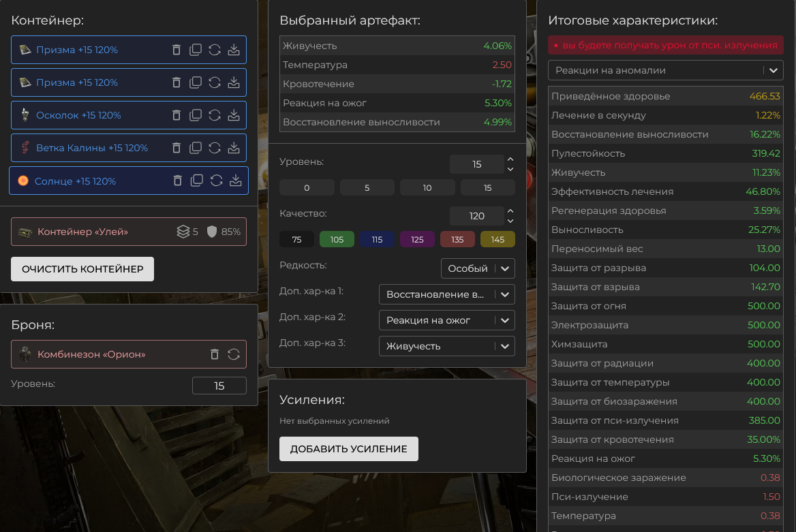Screen dimensions: 796x532
Task: Click the stacked-layers capacity icon showing 5
Action: (x=183, y=232)
